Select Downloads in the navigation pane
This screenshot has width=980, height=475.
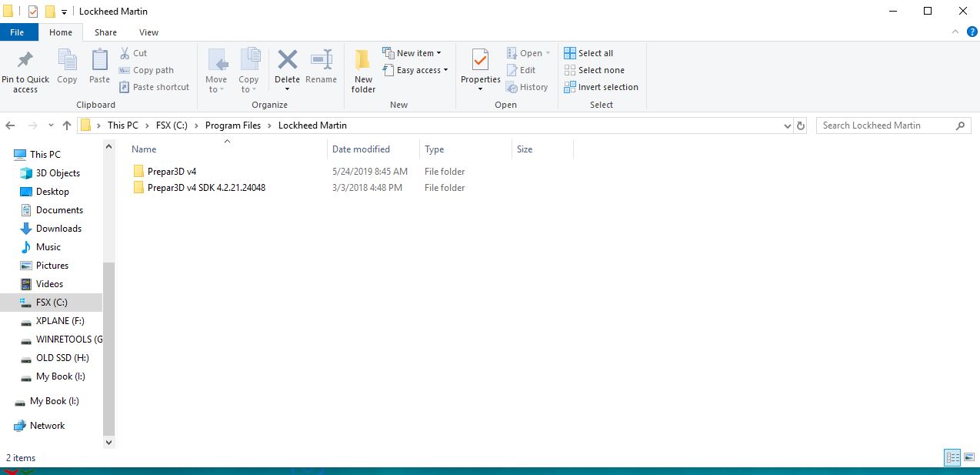pos(51,229)
